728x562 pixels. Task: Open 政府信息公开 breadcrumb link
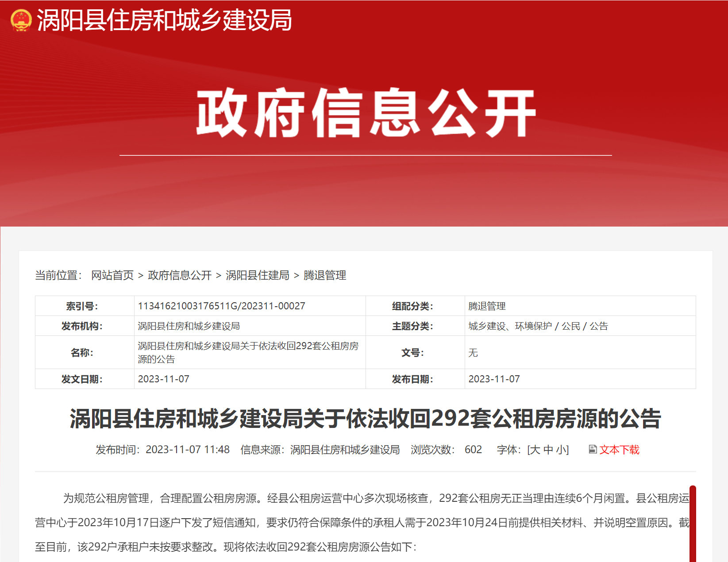point(180,275)
